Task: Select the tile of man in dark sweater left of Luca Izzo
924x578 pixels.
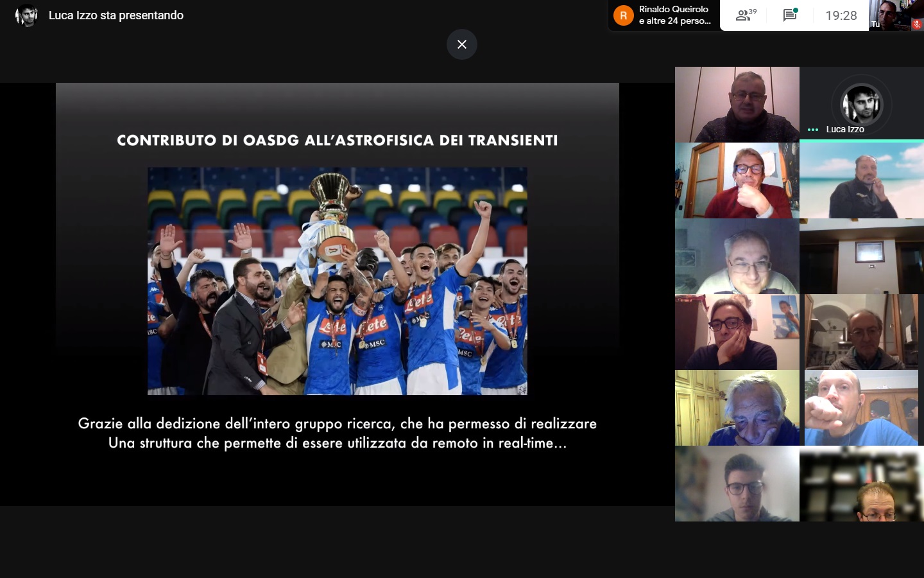Action: pyautogui.click(x=737, y=105)
